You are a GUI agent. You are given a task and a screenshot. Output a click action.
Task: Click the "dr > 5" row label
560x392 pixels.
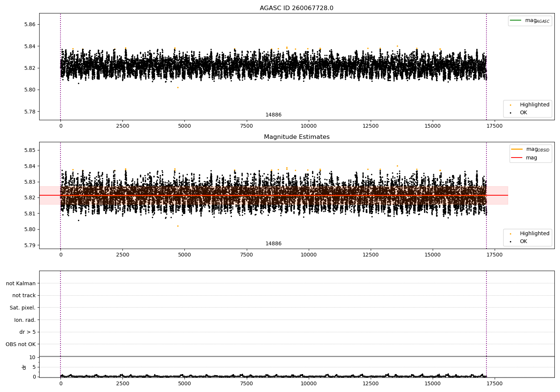28,332
